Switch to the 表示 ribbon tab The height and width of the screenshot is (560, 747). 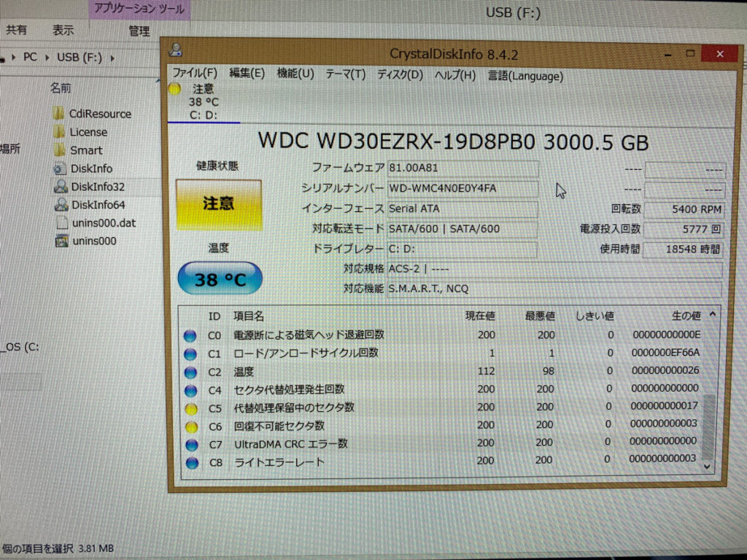coord(63,30)
